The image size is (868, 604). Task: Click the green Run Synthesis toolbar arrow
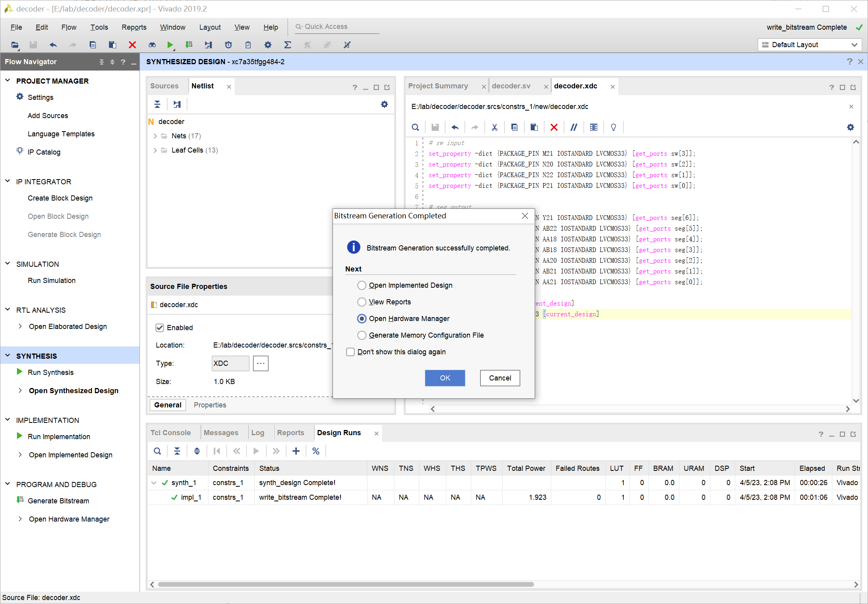[170, 45]
